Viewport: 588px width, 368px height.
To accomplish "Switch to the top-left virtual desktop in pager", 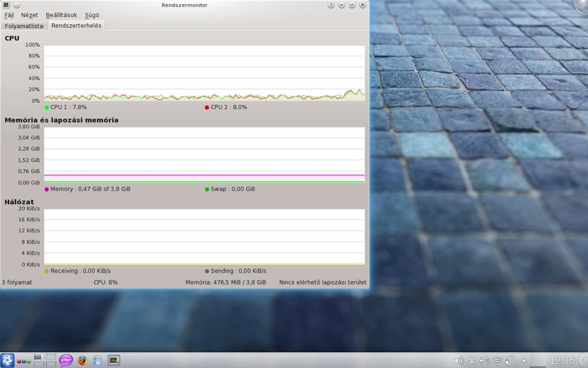I will coord(39,356).
